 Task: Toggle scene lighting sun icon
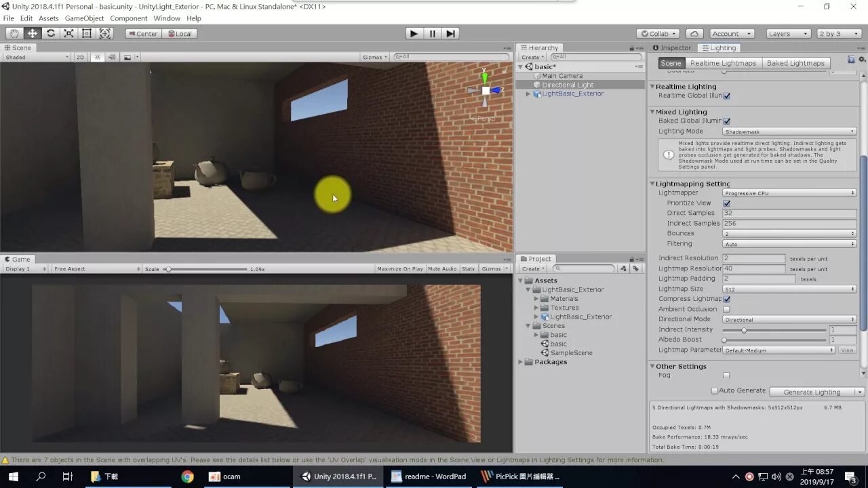pos(98,57)
